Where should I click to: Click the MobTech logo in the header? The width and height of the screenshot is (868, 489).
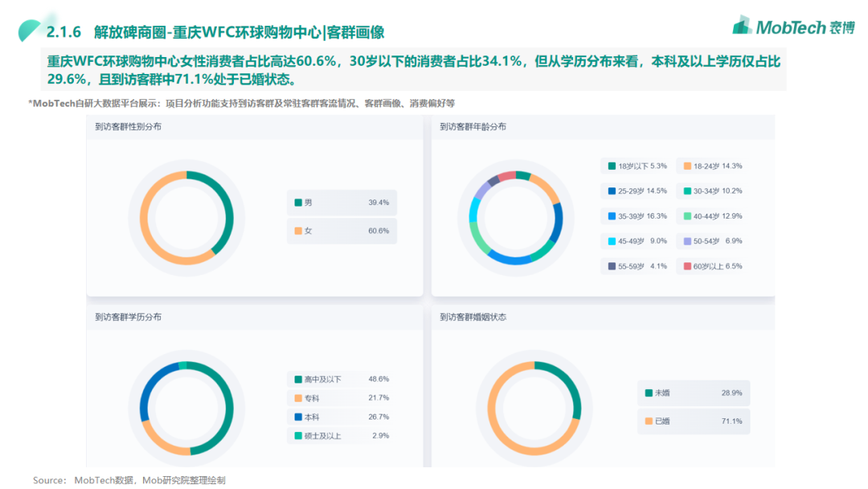pos(793,26)
